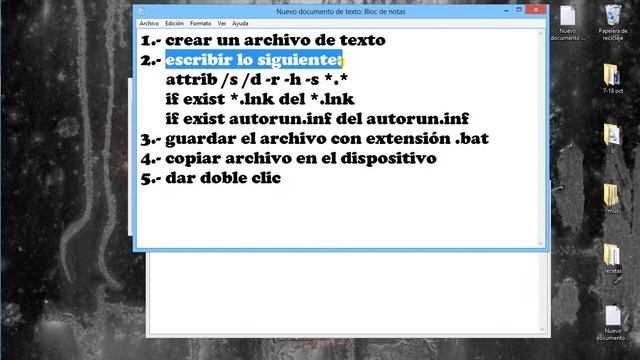This screenshot has width=640, height=360.
Task: Click the line 'dar doble clic'
Action: coord(223,178)
